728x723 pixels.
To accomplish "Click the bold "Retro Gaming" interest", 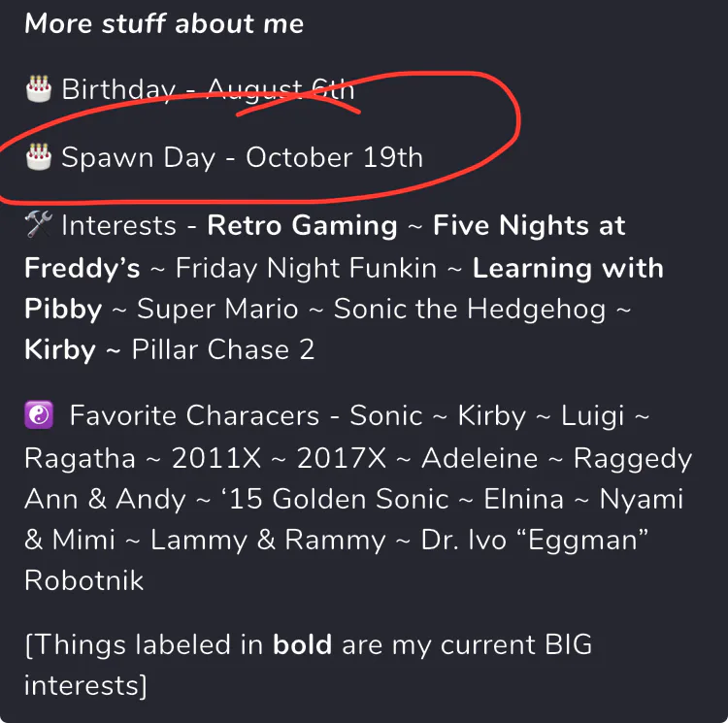I will coord(303,226).
